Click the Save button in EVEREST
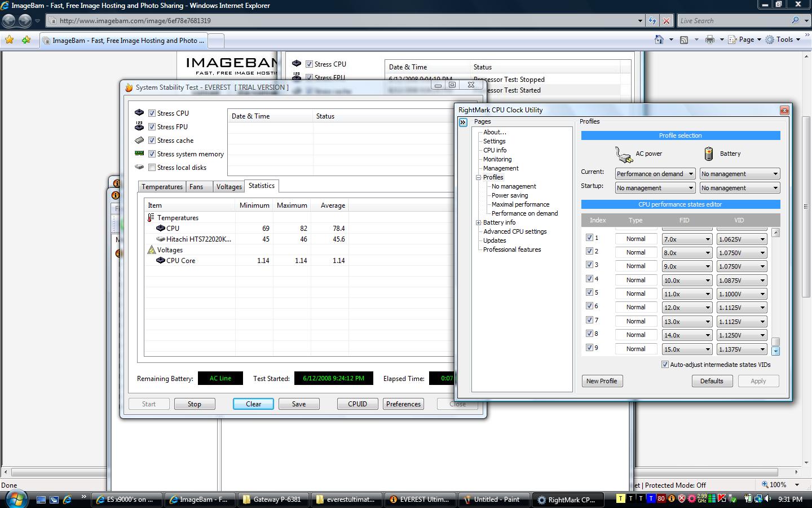Image resolution: width=812 pixels, height=508 pixels. coord(299,404)
